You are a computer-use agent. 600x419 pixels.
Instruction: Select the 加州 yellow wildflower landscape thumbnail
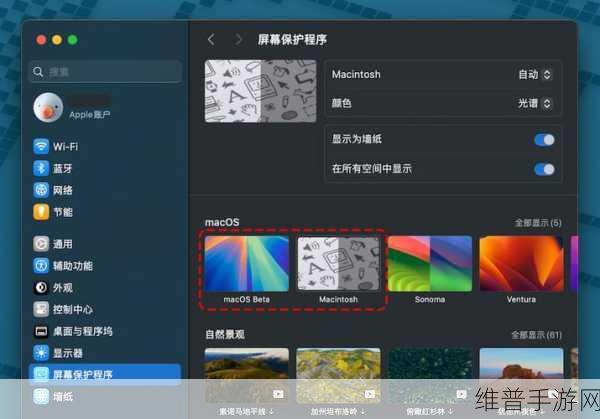tap(339, 375)
